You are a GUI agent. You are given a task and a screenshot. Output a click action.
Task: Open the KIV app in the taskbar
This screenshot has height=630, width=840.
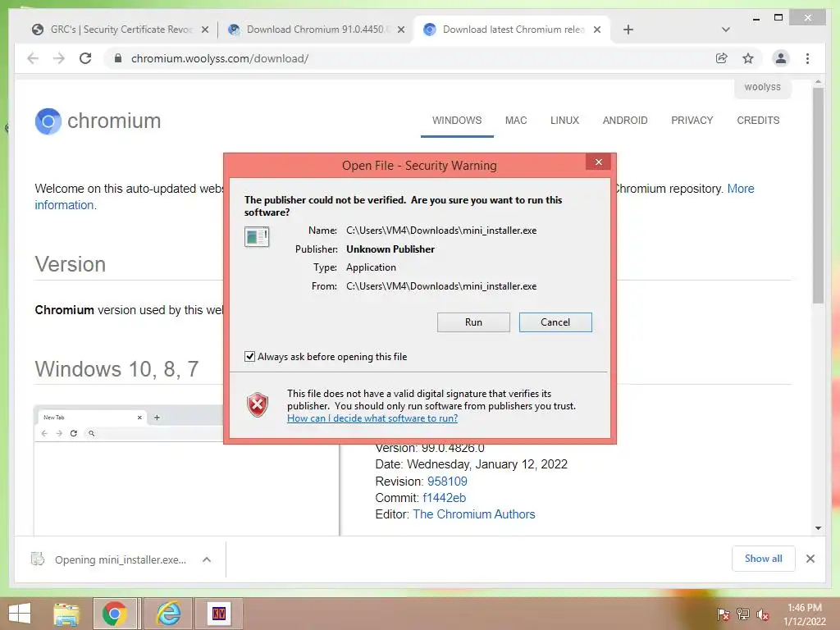218,614
